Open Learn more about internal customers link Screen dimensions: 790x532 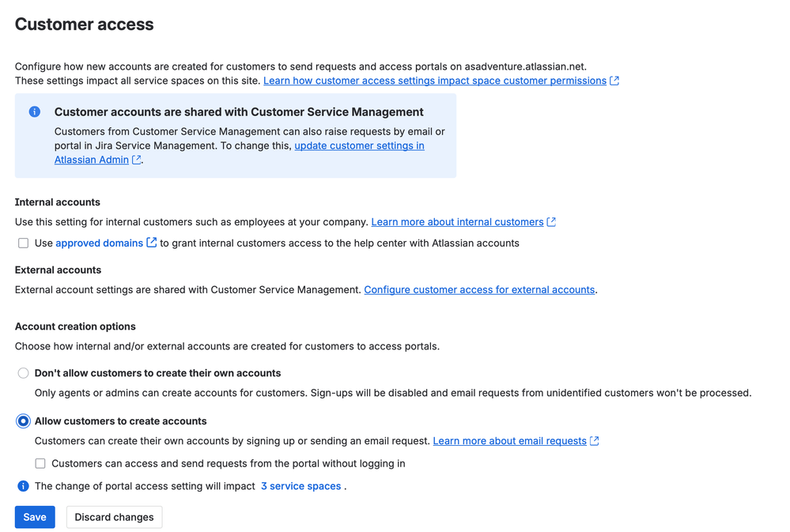click(x=458, y=222)
